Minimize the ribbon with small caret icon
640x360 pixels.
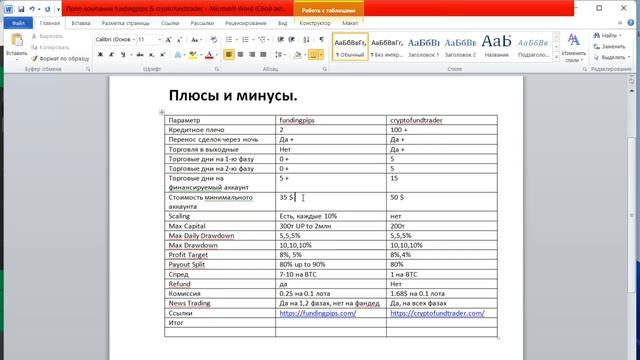click(x=620, y=23)
